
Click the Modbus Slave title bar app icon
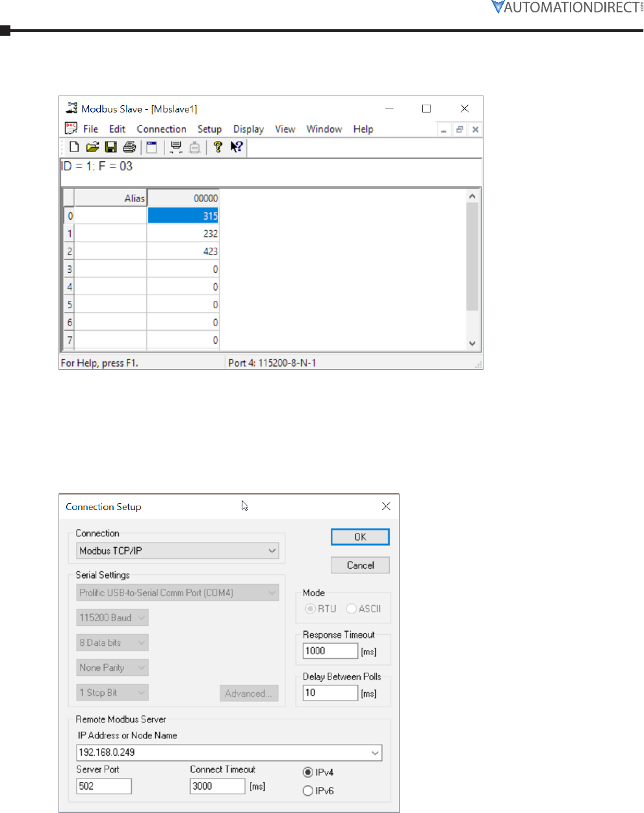71,109
